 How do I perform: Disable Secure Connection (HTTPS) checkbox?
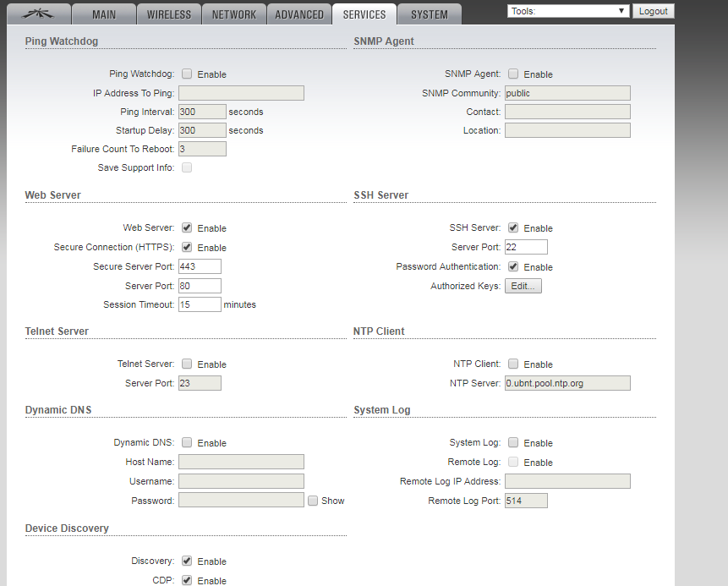[x=187, y=248]
